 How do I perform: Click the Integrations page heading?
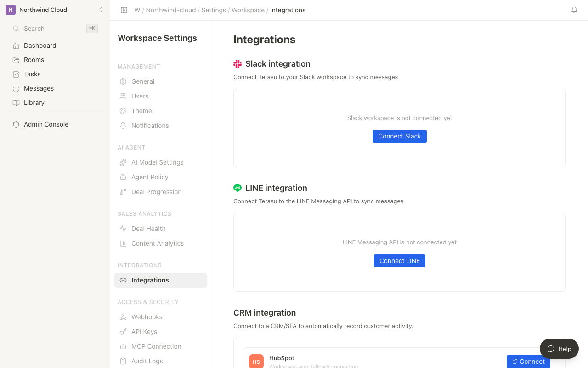pos(264,40)
